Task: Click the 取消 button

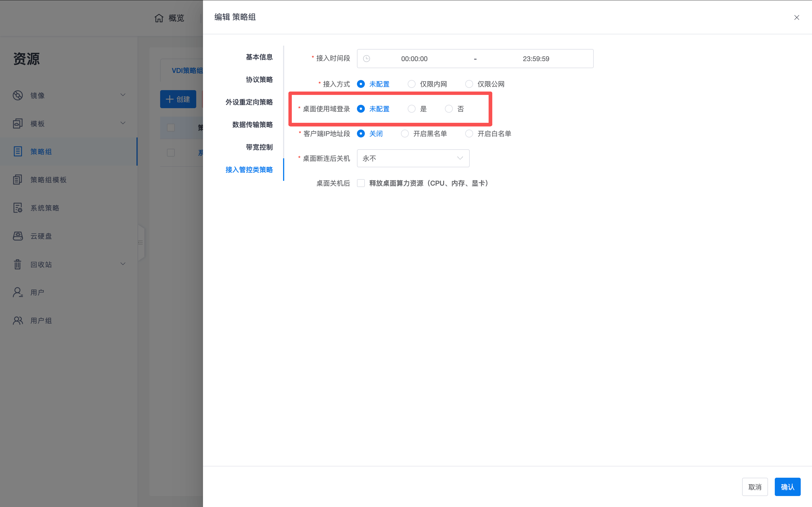Action: tap(755, 486)
